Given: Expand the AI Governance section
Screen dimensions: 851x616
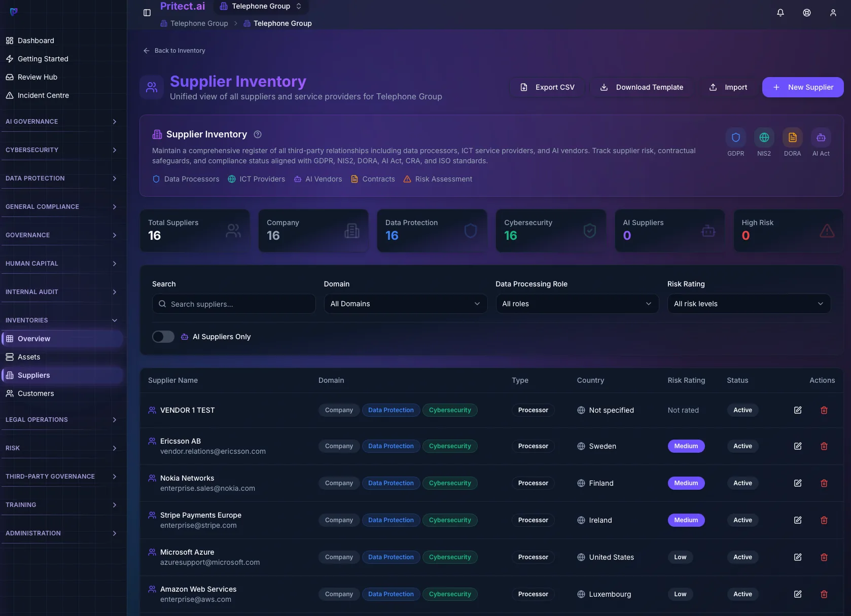Looking at the screenshot, I should pyautogui.click(x=61, y=122).
